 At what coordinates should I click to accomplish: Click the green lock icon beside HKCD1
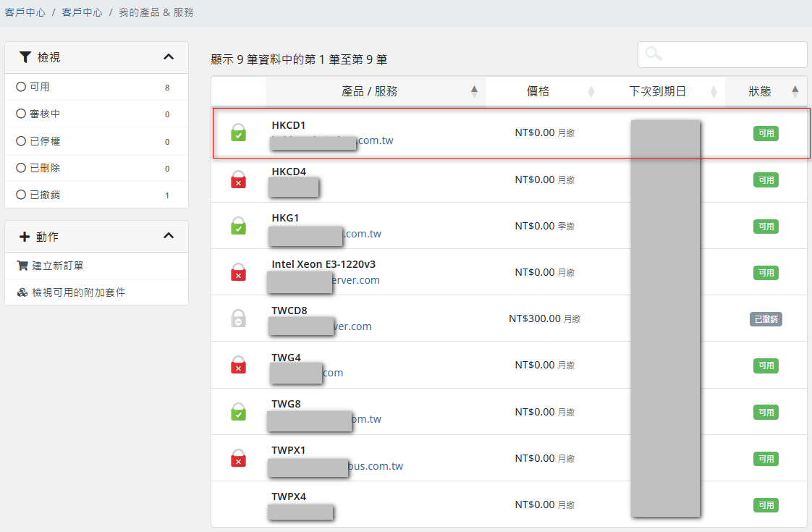pos(238,133)
